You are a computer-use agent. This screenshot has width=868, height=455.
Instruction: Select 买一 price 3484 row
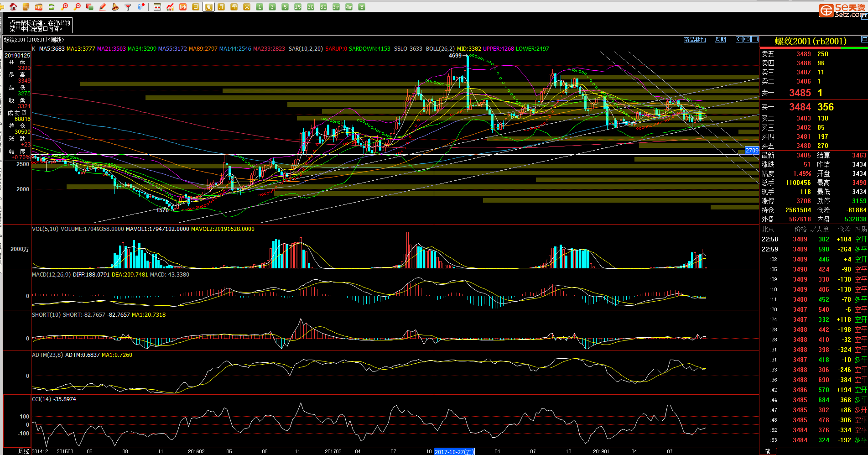(813, 107)
